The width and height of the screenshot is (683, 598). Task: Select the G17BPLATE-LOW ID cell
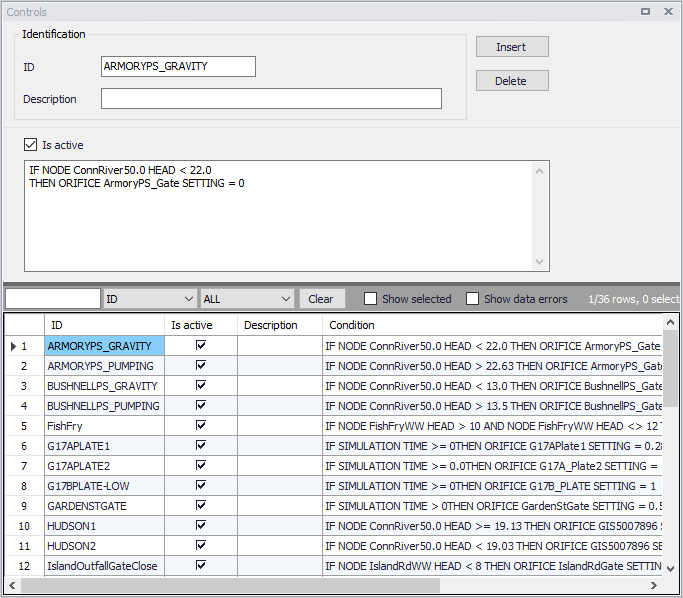coord(104,486)
